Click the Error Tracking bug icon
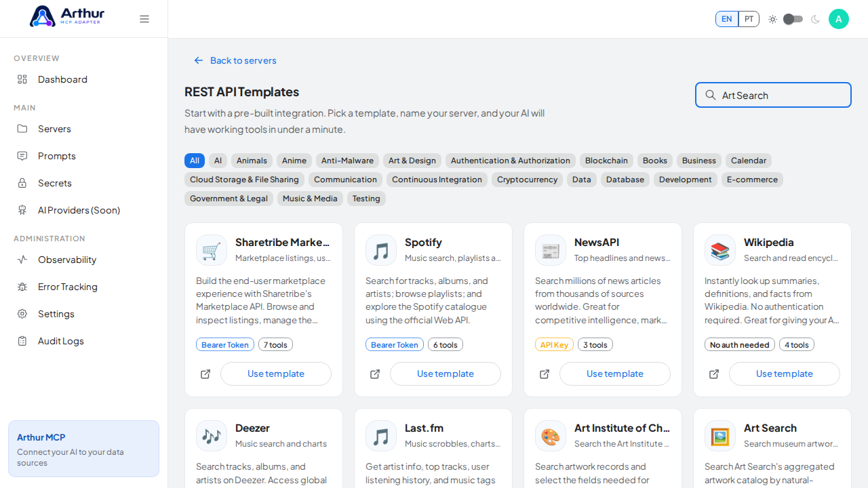Viewport: 868px width, 488px height. pyautogui.click(x=22, y=287)
